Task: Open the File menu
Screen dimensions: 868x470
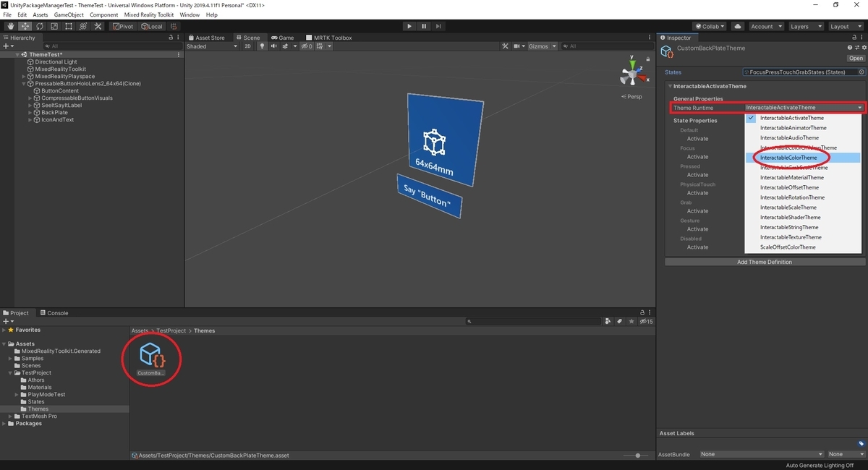Action: coord(7,14)
